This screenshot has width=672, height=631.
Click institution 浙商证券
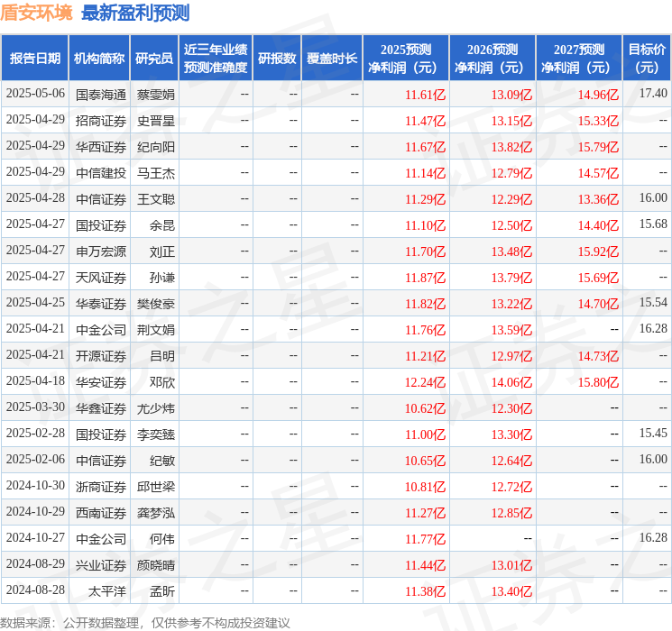[101, 487]
